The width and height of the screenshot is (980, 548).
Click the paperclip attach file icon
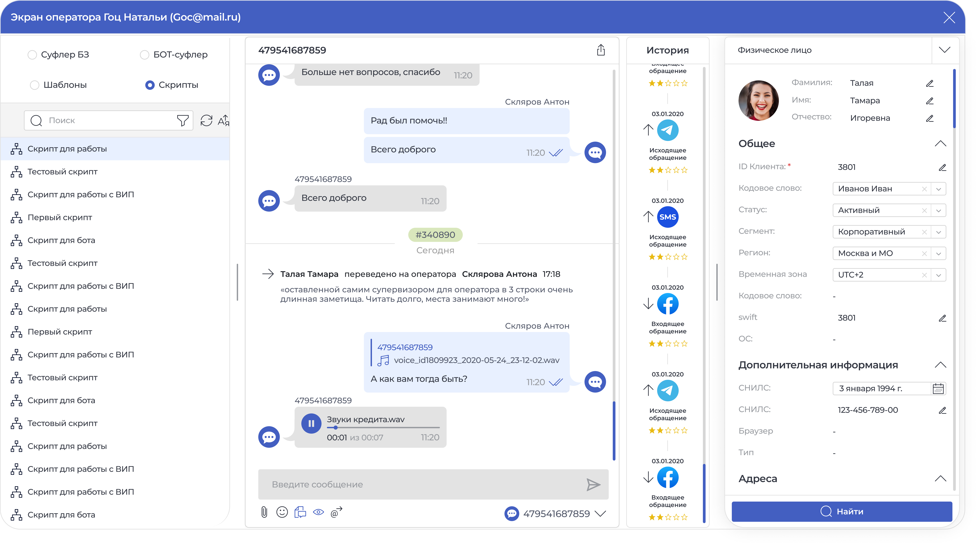[x=264, y=512]
